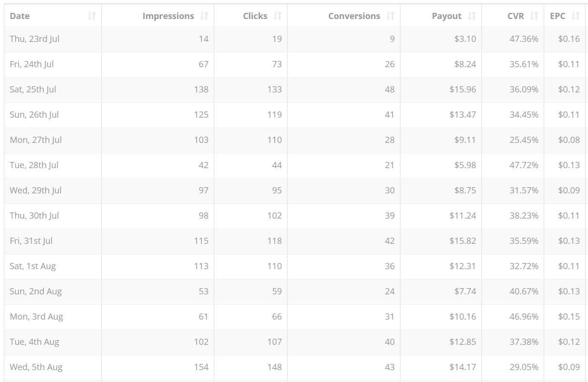Viewport: 588px width, 382px height.
Task: Click the Sat, 25th Jul date cell
Action: coord(33,90)
